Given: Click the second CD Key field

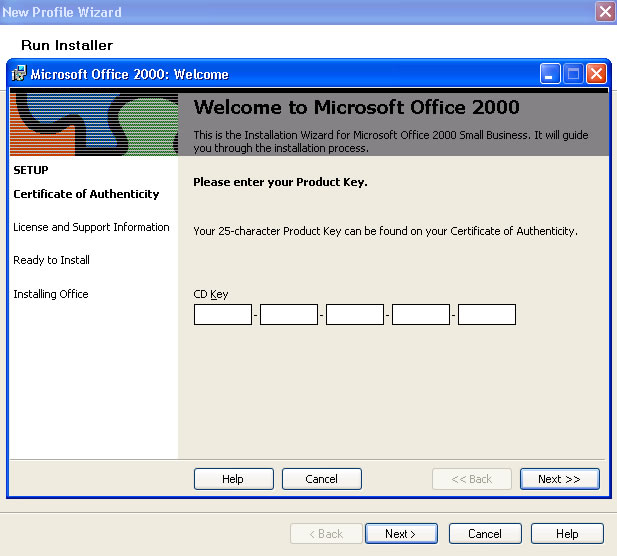Looking at the screenshot, I should pyautogui.click(x=289, y=314).
